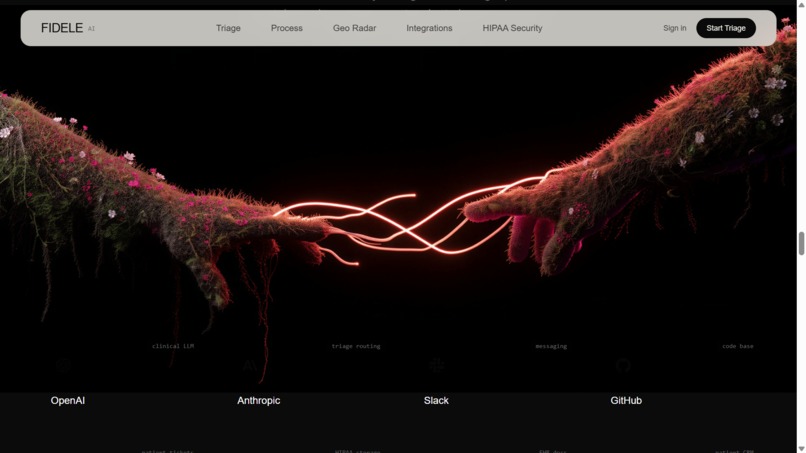Click the faint GitHub logo icon

(623, 366)
